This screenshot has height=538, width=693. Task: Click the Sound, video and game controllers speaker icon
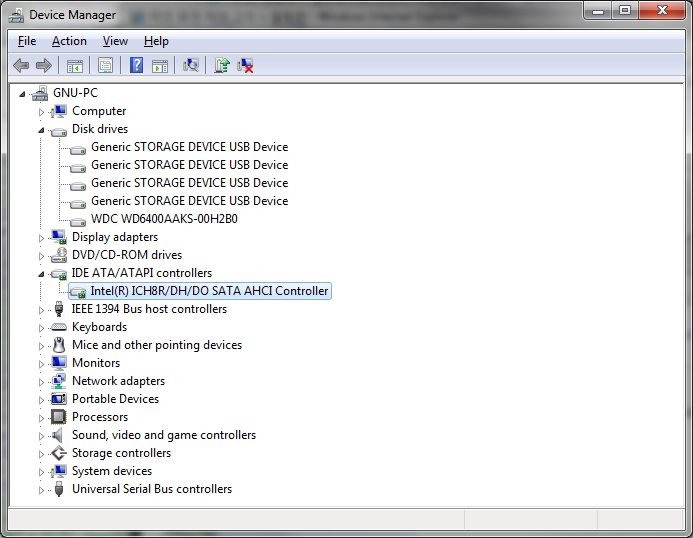click(57, 435)
